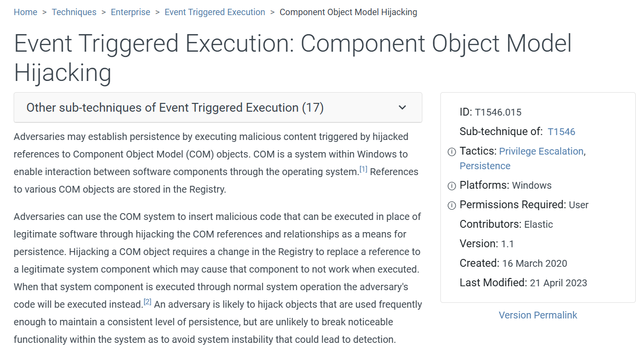Click the info icon beside Tactics

[x=452, y=152]
